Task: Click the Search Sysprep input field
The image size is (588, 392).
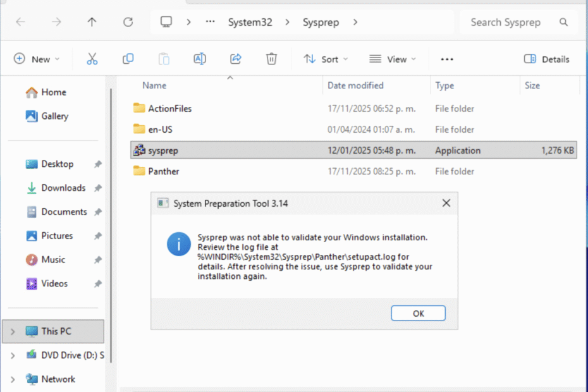Action: (x=505, y=22)
